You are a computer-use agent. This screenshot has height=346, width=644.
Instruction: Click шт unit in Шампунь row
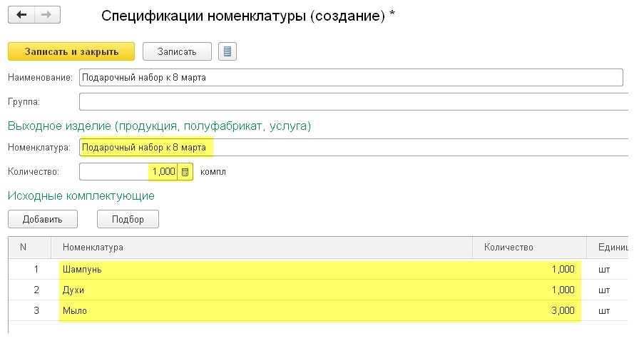coord(608,269)
